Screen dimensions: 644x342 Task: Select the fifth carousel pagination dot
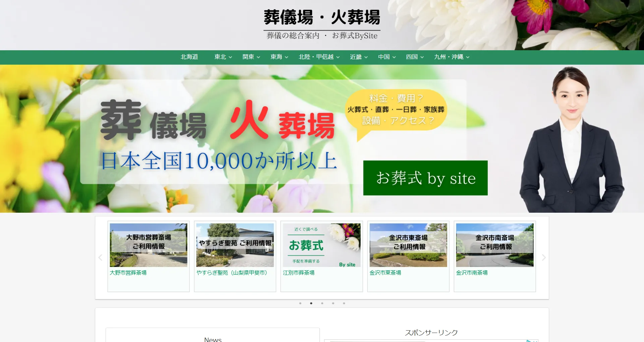point(344,303)
